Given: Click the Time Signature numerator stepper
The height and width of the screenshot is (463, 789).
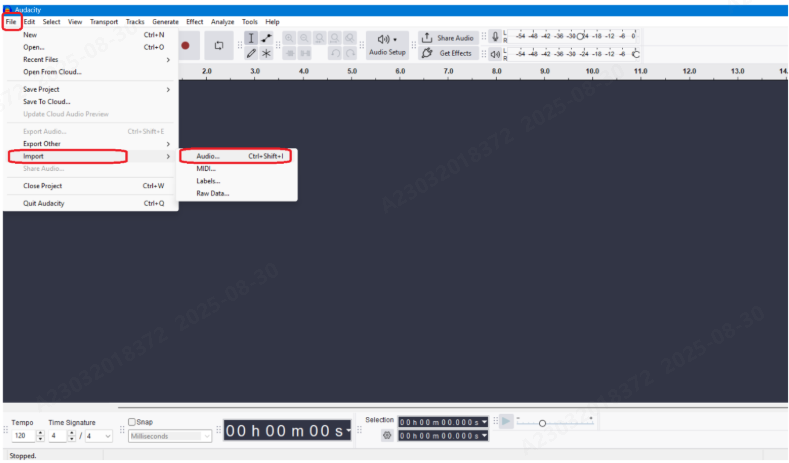Looking at the screenshot, I should coord(71,436).
